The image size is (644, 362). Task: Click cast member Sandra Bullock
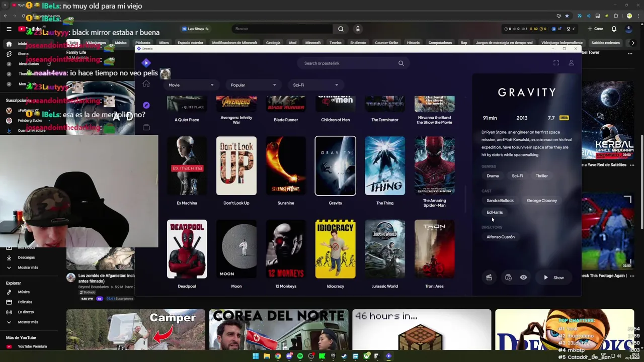[500, 201]
